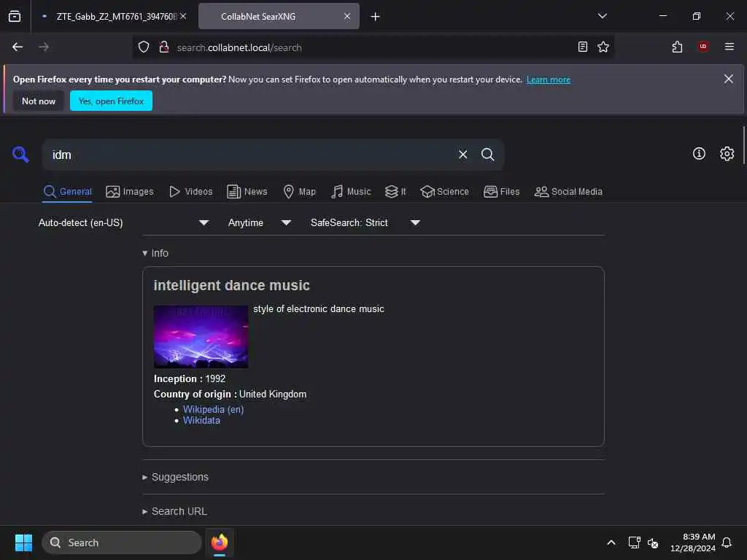This screenshot has width=747, height=560.
Task: Open the Windows Start menu
Action: pos(23,542)
